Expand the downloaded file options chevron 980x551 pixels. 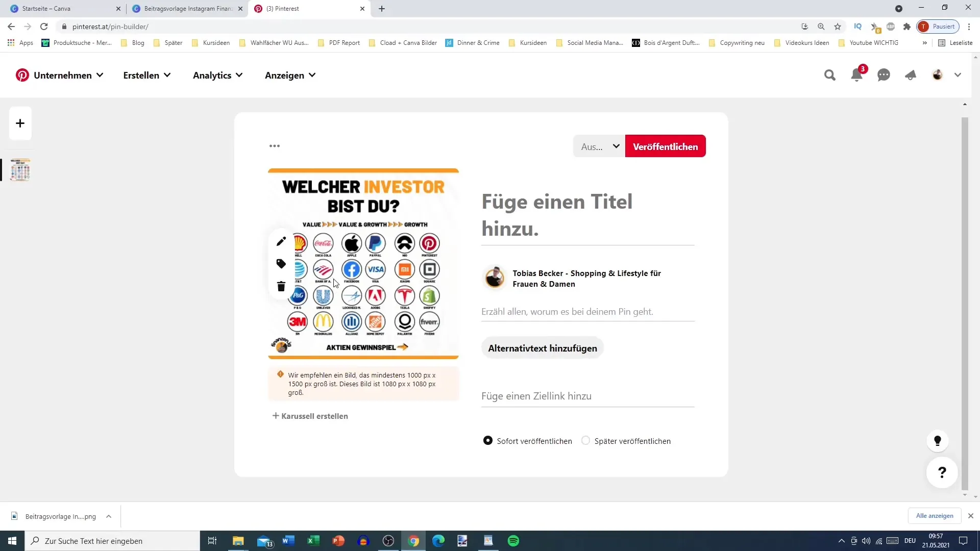109,516
